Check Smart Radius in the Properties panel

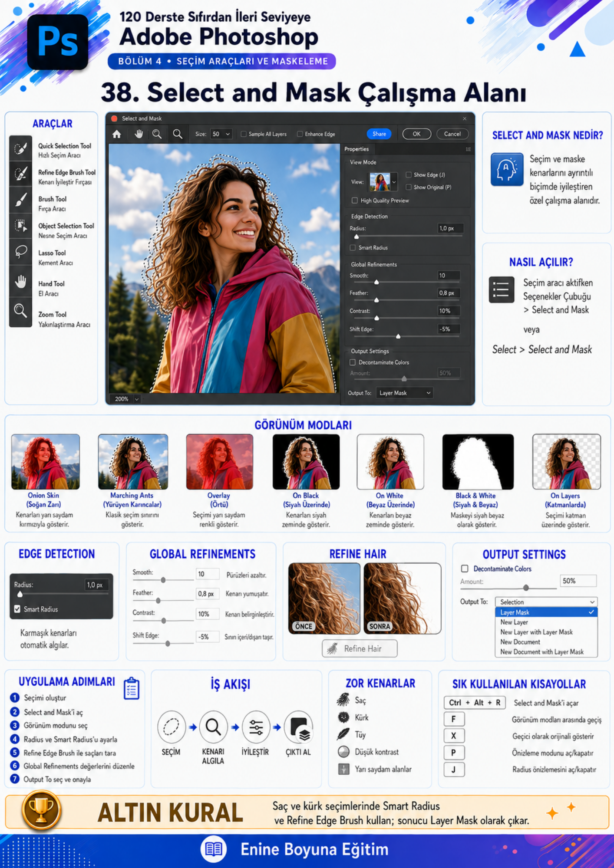tap(353, 248)
